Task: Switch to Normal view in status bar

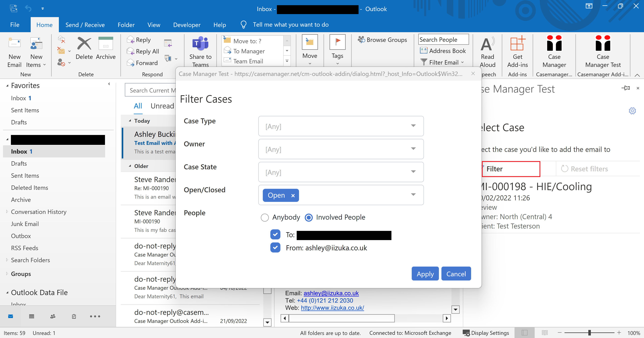Action: (524, 332)
